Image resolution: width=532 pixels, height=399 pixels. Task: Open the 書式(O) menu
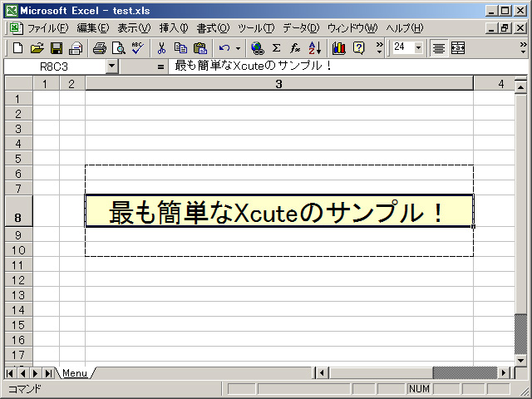[214, 28]
